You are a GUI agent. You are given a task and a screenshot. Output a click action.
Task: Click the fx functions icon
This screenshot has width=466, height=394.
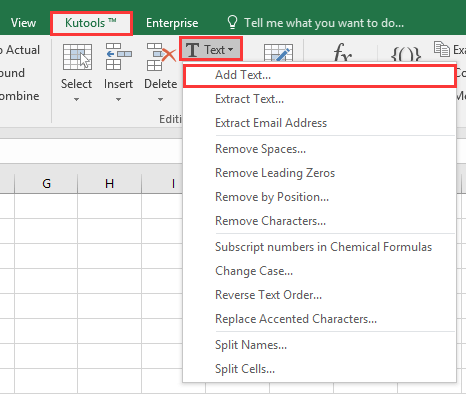pyautogui.click(x=342, y=52)
